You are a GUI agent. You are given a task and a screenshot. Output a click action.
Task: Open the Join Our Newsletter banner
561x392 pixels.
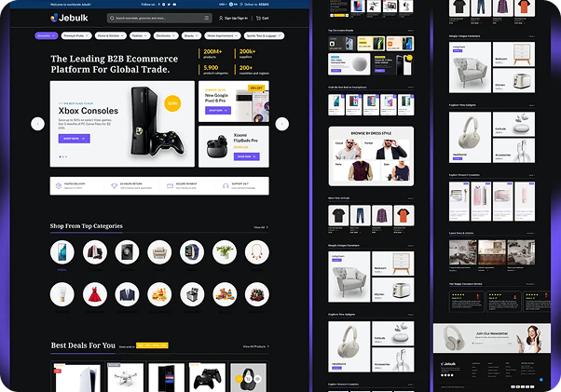[x=492, y=338]
